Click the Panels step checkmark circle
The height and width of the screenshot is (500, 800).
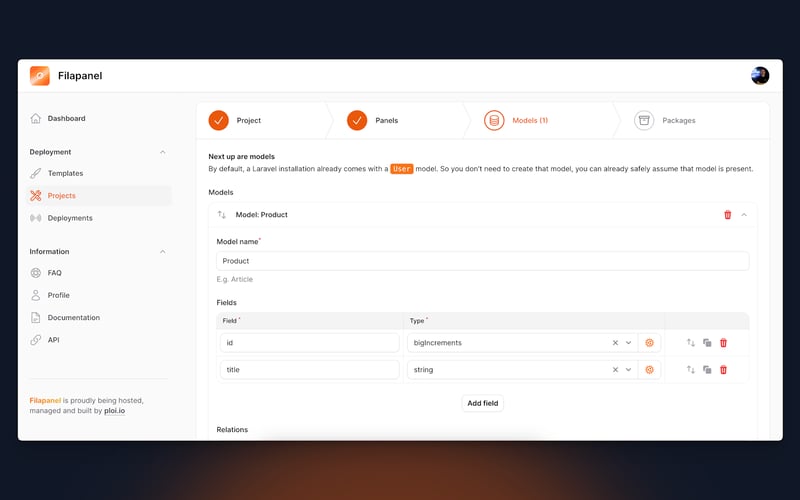pyautogui.click(x=357, y=120)
